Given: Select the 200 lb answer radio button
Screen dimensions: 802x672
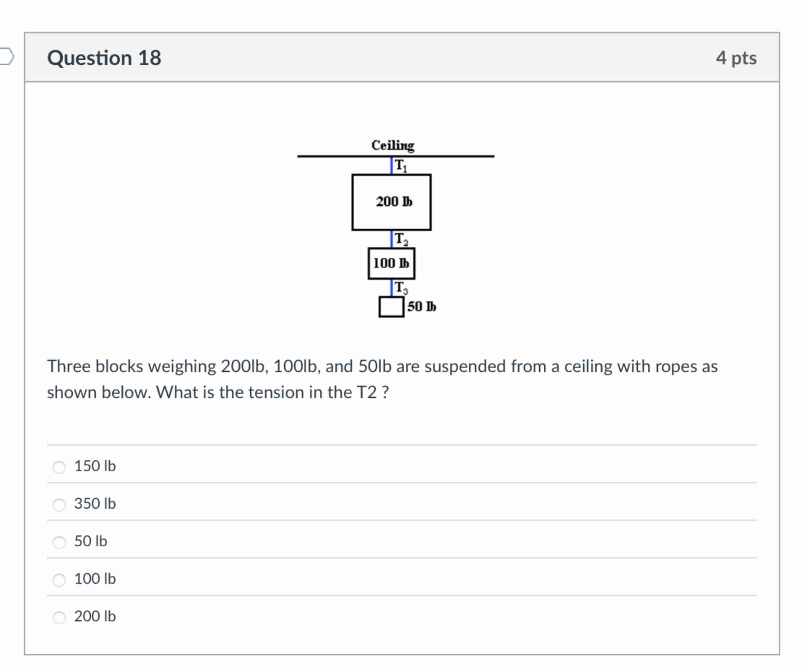Looking at the screenshot, I should point(59,617).
